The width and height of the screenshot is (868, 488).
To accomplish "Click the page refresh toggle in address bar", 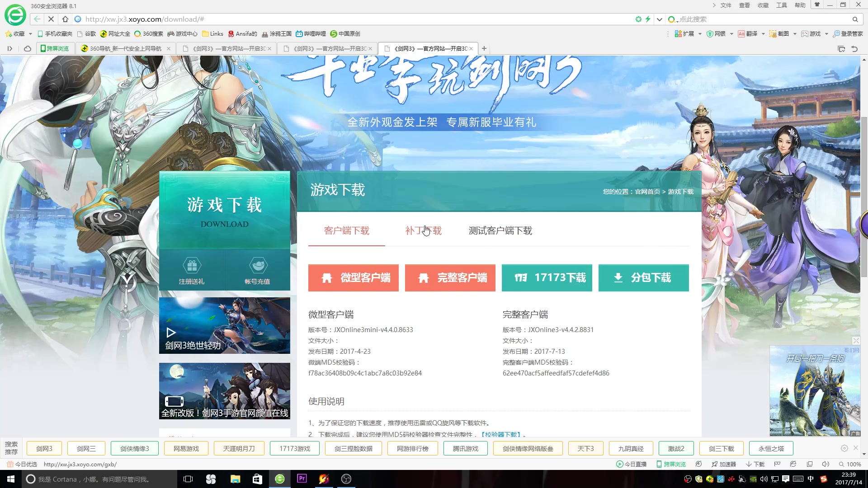I will coord(638,19).
